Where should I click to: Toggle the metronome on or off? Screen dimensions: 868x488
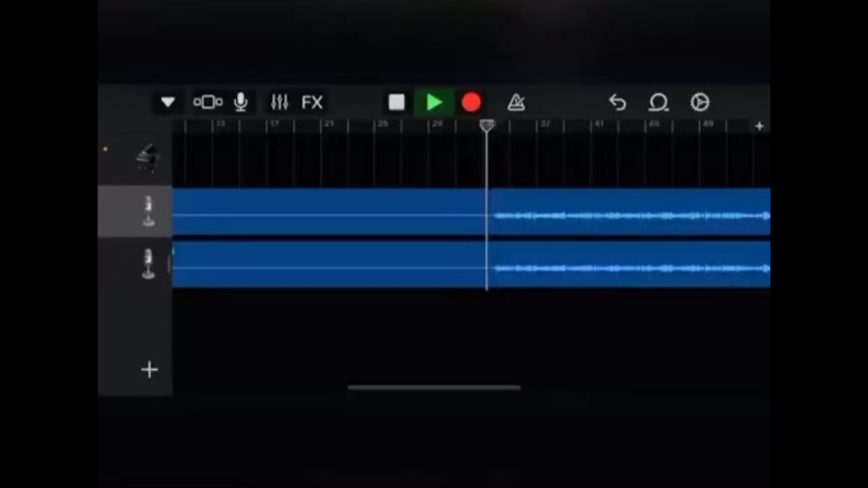point(516,102)
